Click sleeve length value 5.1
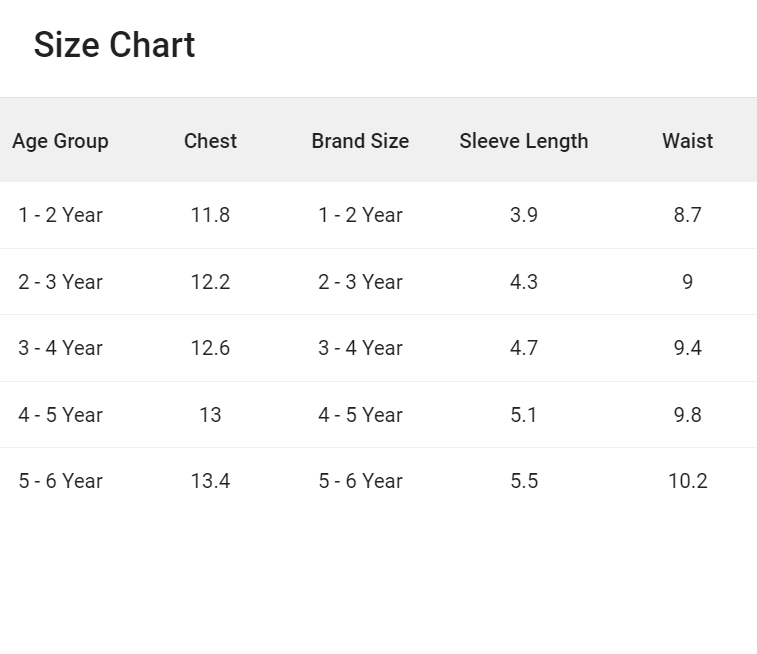Viewport: 757px width, 654px height. click(x=524, y=415)
